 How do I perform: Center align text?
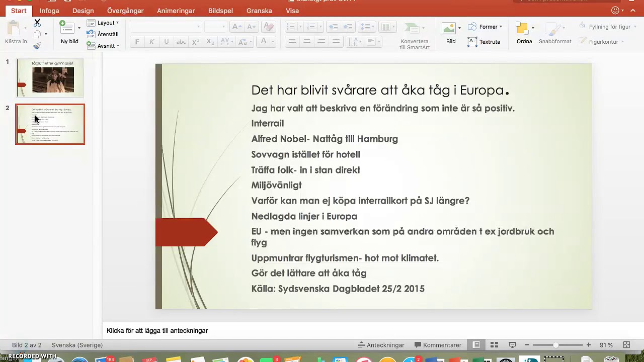pos(306,42)
